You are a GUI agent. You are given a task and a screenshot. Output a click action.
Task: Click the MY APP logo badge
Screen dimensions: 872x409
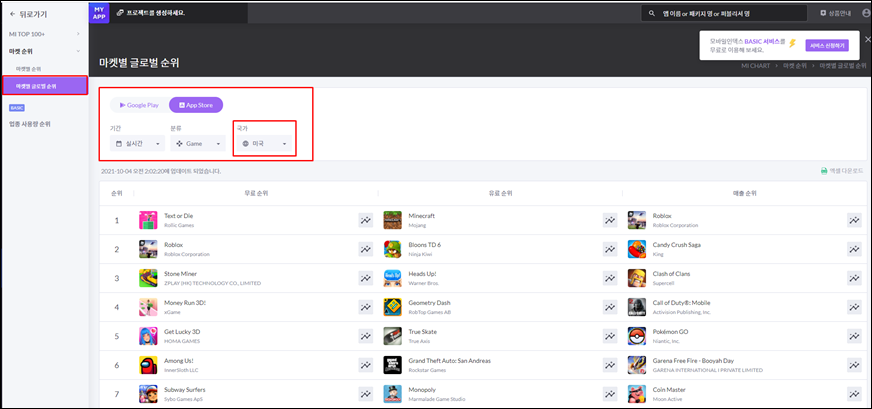point(99,13)
